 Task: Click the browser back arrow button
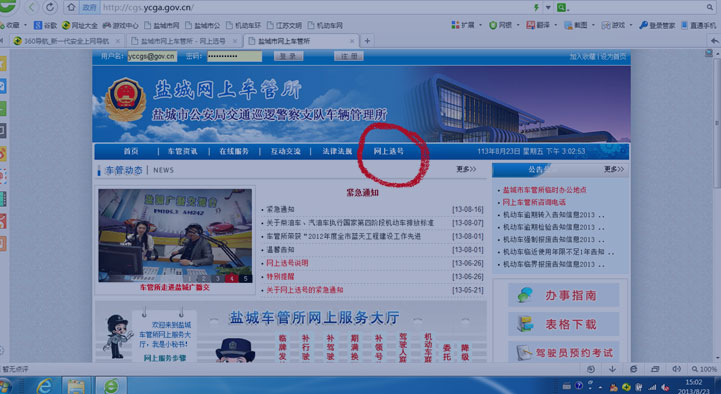click(x=32, y=7)
